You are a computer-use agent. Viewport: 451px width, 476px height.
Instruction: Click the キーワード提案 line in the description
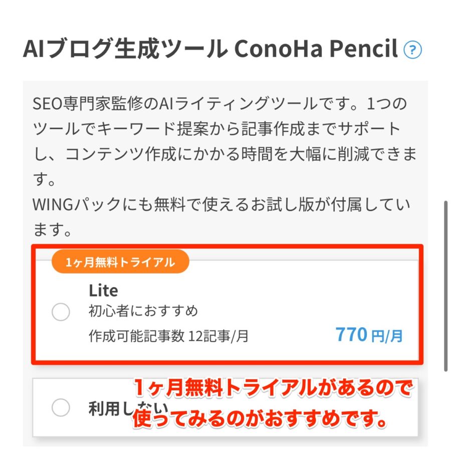pos(215,130)
